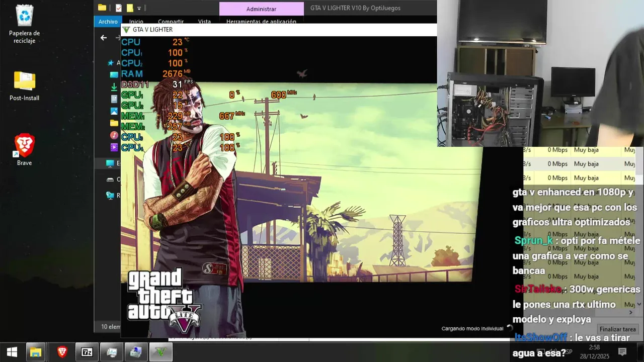Open the notification center icon
The height and width of the screenshot is (362, 644).
click(x=622, y=352)
